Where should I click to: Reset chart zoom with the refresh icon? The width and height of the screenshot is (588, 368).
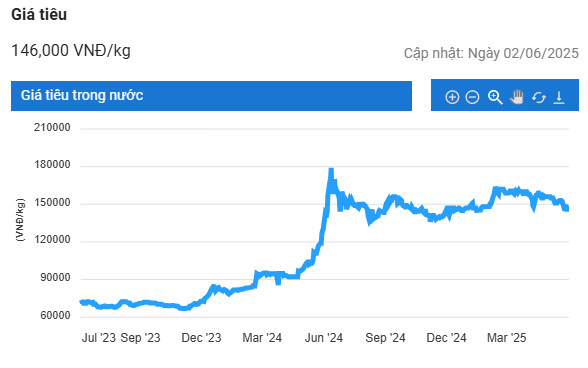[x=538, y=98]
